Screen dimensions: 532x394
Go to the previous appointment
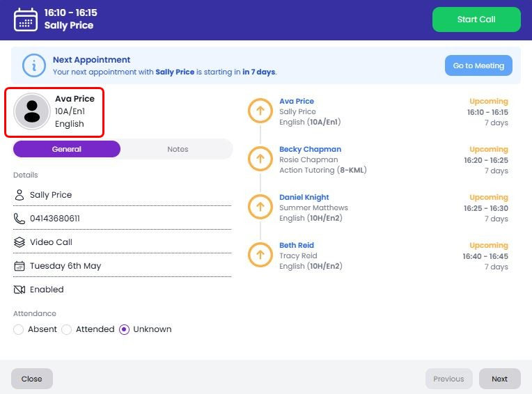(x=448, y=379)
